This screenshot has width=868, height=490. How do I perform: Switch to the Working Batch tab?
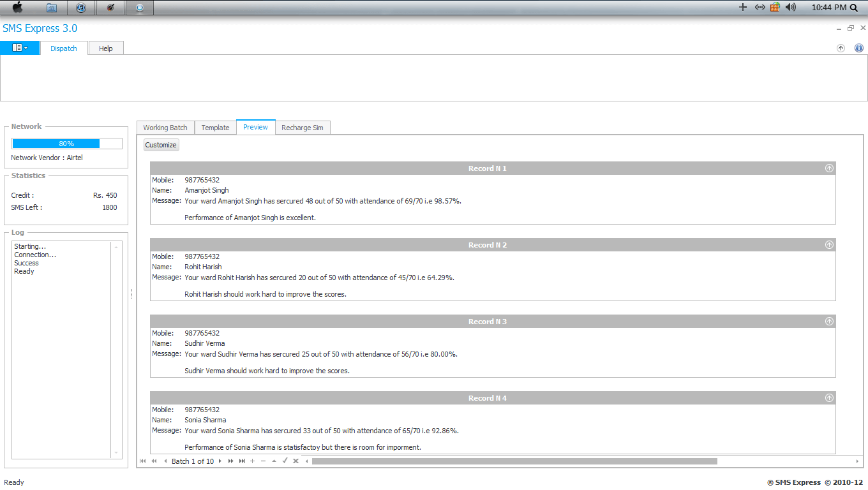pyautogui.click(x=165, y=128)
